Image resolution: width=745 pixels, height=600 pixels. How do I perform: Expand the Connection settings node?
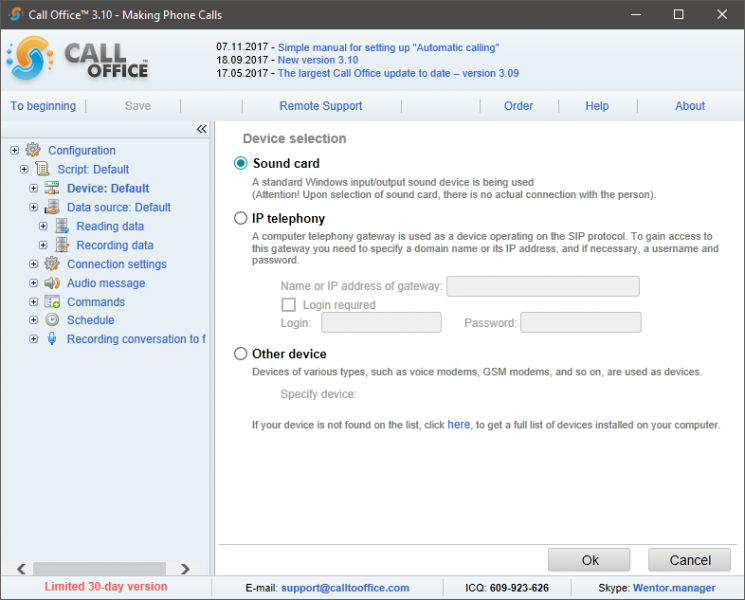point(33,264)
